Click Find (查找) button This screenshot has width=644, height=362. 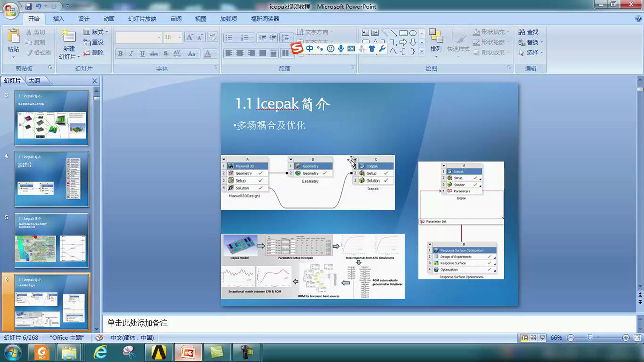529,32
